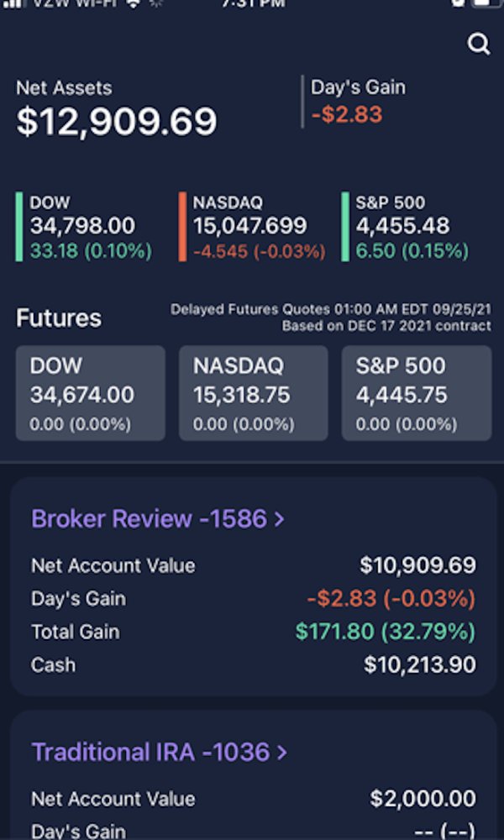Tap the Day's Gain value -$2.83 at top
Screen dimensions: 504x840
[347, 113]
